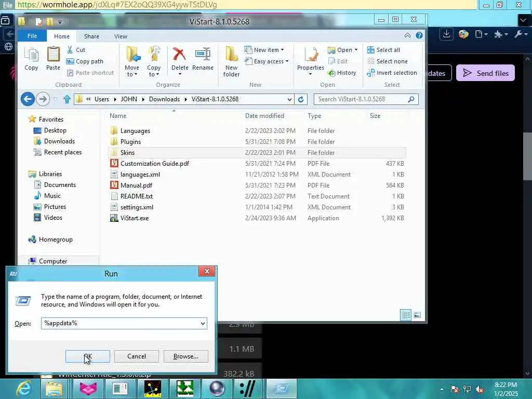532x399 pixels.
Task: Select the Cut scissors command
Action: [x=76, y=50]
